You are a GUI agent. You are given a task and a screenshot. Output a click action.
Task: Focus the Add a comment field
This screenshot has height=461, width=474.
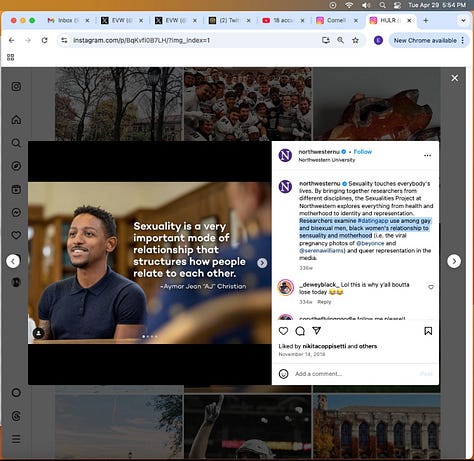[x=353, y=374]
